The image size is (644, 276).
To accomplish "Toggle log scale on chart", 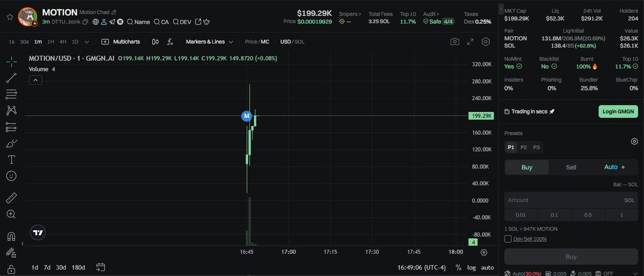I will click(471, 267).
